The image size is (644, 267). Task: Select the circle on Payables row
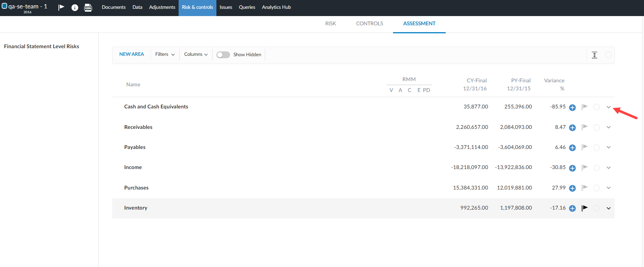597,148
